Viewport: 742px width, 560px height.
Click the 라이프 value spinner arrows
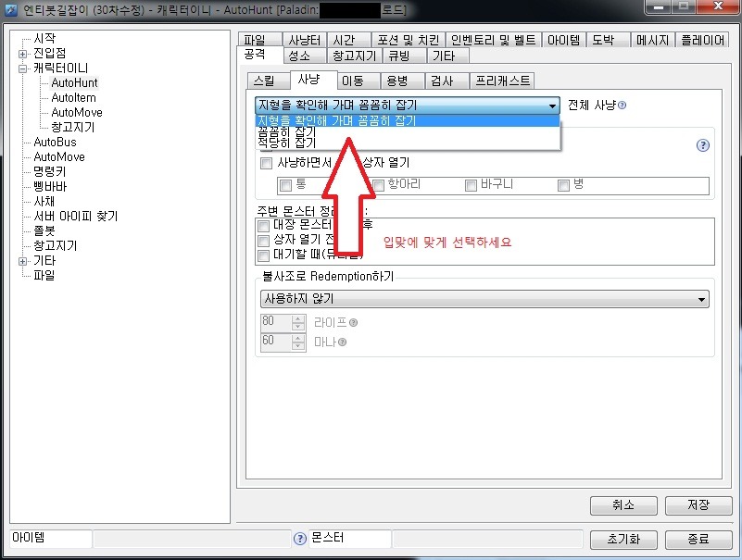(297, 322)
